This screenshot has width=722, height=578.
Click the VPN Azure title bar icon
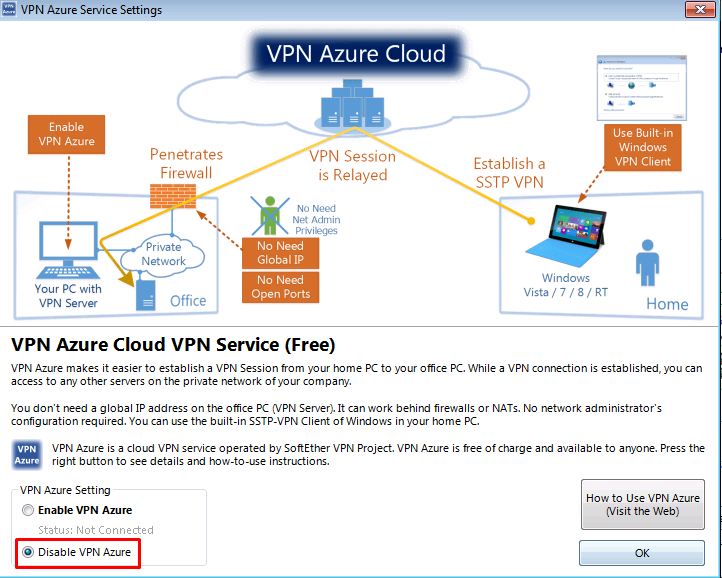click(9, 9)
